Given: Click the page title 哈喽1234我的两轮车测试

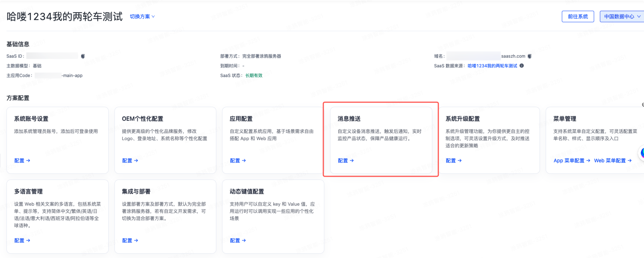Looking at the screenshot, I should click(x=65, y=16).
